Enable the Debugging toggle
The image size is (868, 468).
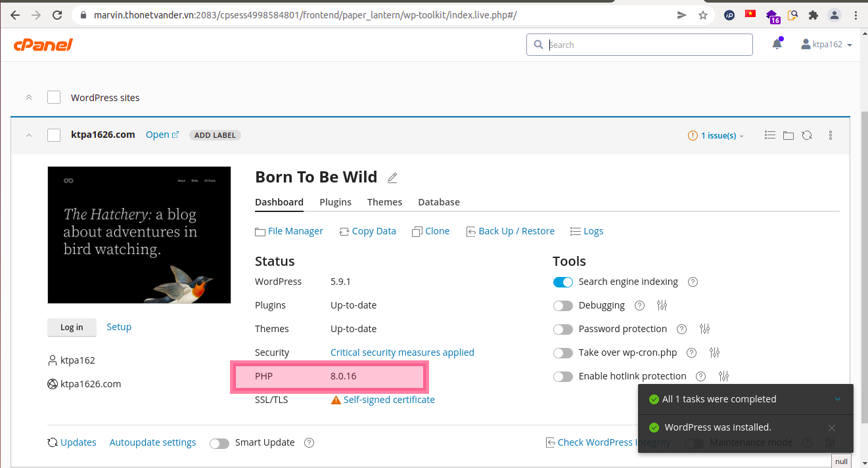[x=563, y=306]
